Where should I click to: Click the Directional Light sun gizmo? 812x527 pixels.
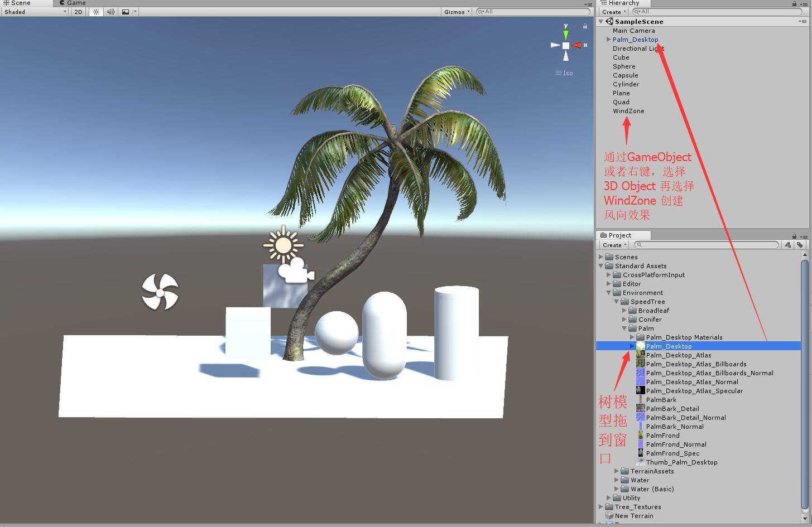click(x=284, y=245)
